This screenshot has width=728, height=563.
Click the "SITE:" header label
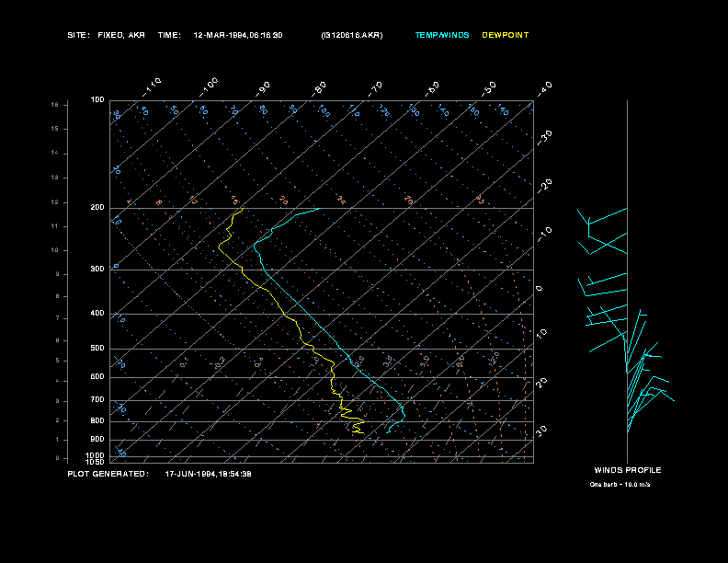click(x=78, y=35)
